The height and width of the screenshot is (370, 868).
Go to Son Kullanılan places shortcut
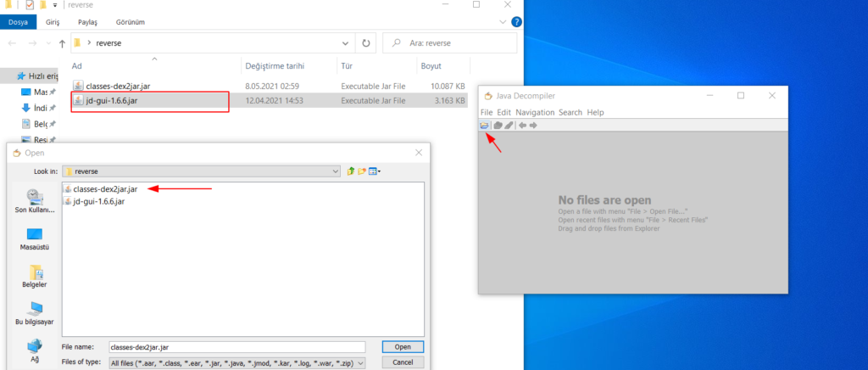point(35,201)
